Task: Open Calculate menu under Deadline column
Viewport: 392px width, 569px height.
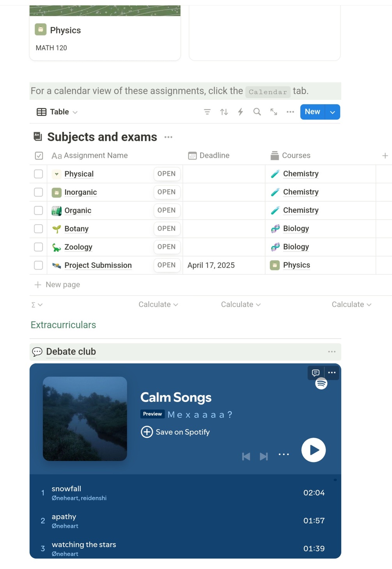Action: [240, 305]
